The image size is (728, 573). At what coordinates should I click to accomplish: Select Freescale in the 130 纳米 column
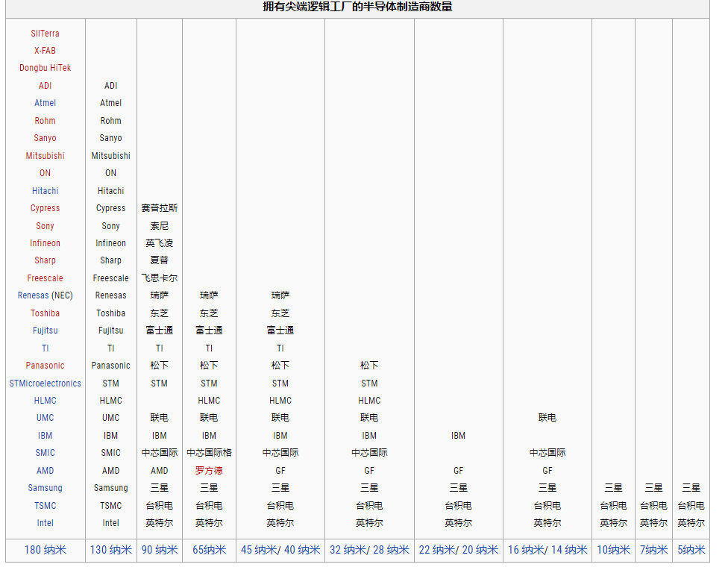point(110,278)
